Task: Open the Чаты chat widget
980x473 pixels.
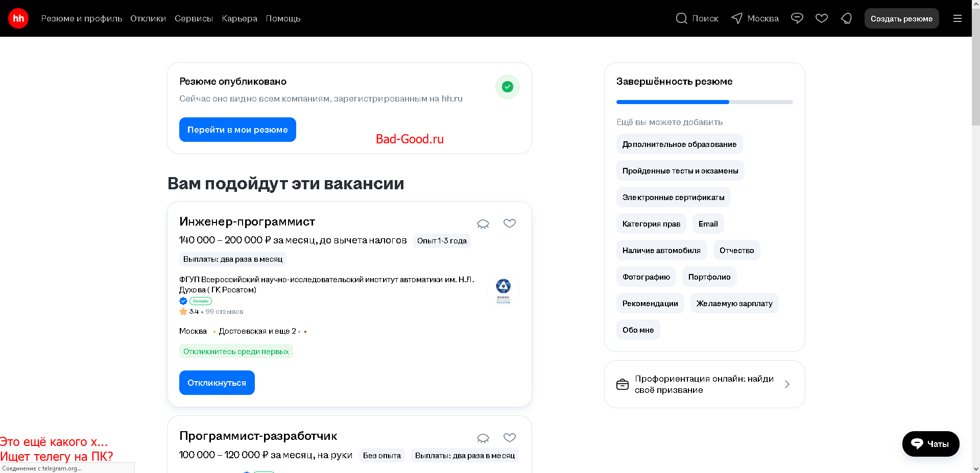Action: click(930, 444)
